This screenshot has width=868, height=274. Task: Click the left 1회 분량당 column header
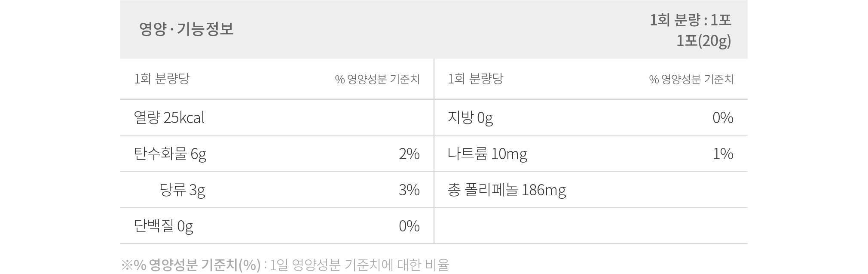point(162,79)
